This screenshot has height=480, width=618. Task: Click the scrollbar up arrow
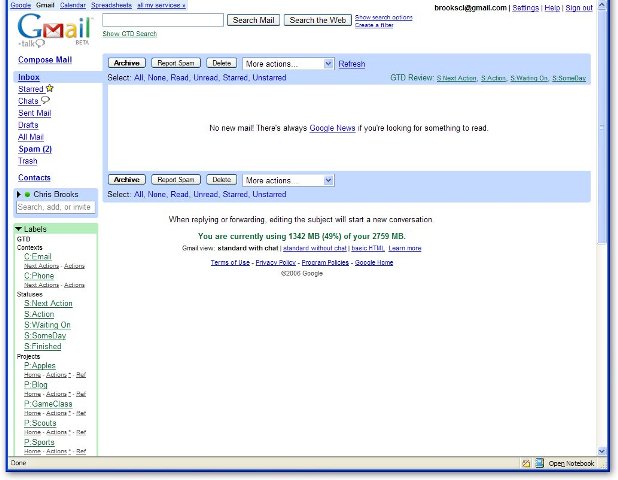pos(601,5)
